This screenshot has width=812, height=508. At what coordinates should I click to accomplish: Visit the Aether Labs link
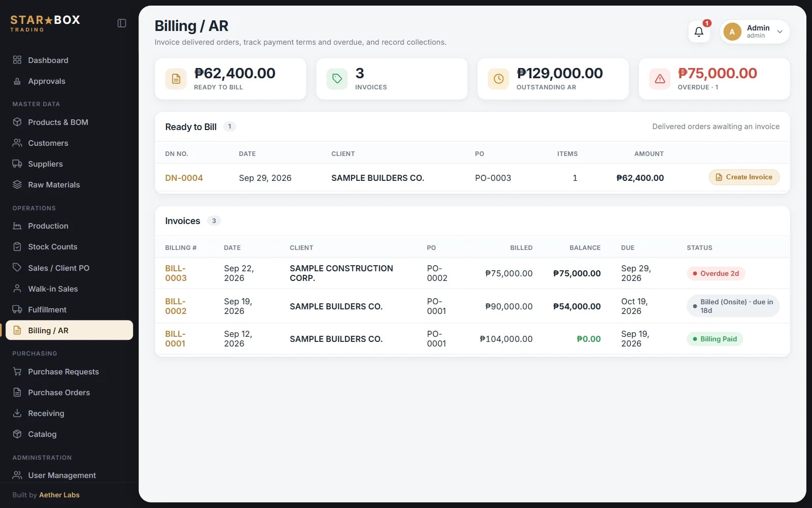tap(59, 495)
